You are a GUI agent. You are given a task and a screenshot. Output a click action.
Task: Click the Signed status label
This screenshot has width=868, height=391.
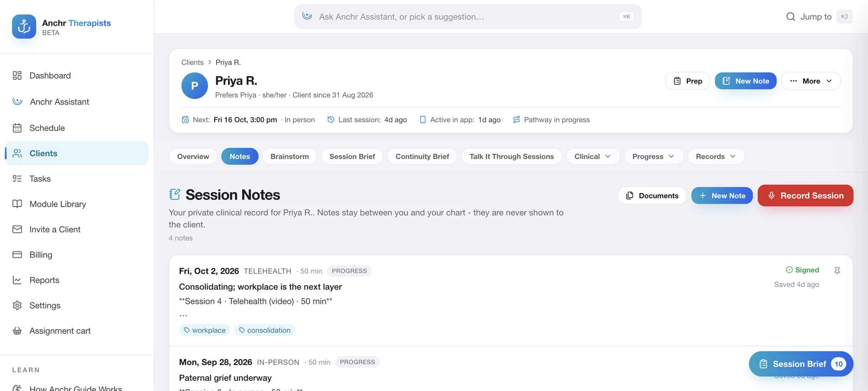(802, 270)
